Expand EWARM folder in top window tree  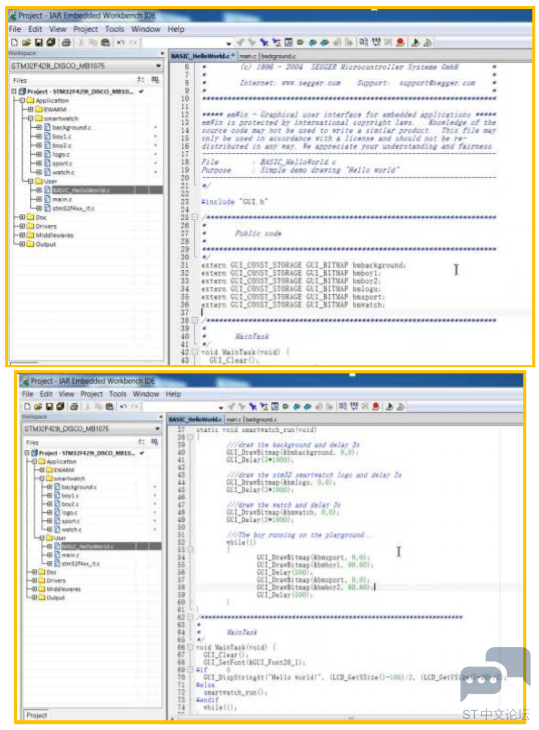click(x=31, y=109)
